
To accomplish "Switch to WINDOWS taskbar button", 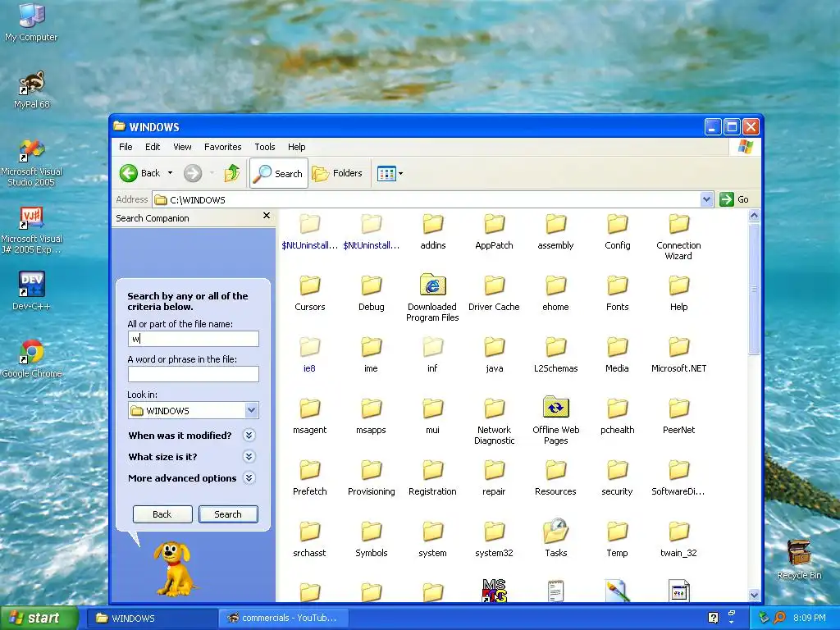I will click(152, 619).
